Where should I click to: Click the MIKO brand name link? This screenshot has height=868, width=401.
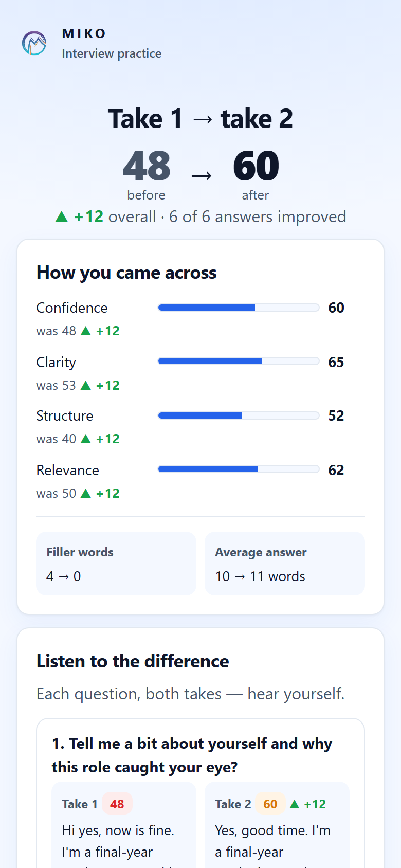pos(84,33)
